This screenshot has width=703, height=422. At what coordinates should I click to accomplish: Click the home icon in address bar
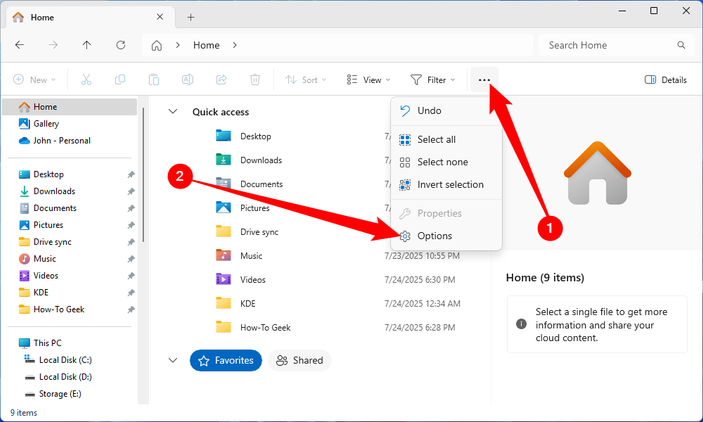156,45
